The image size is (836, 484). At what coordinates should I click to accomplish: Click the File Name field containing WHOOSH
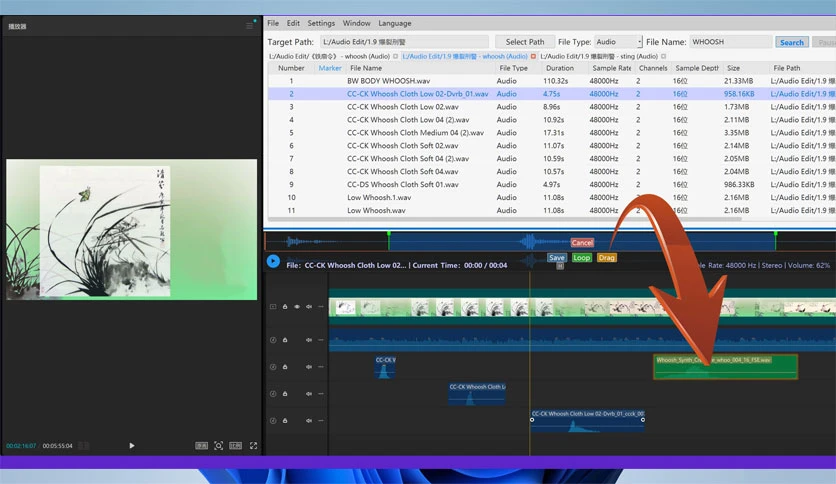730,42
